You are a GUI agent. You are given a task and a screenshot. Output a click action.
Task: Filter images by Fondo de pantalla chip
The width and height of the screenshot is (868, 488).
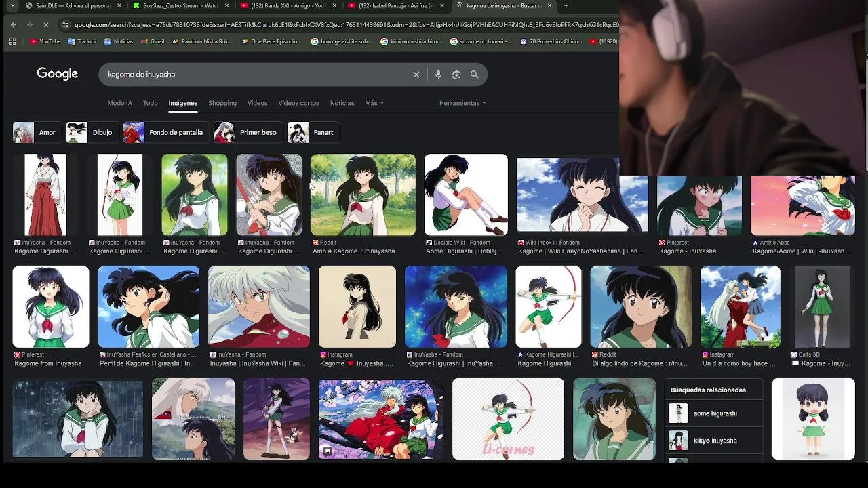pos(165,132)
